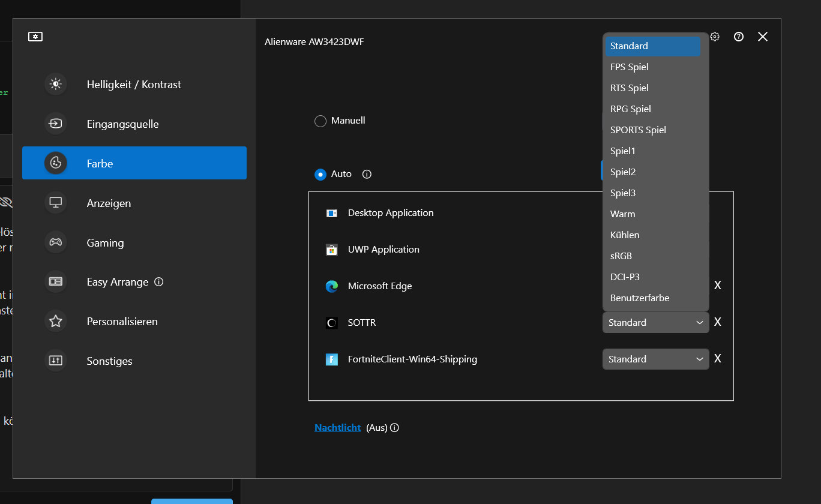Select the Warm color preset
821x504 pixels.
click(x=653, y=214)
